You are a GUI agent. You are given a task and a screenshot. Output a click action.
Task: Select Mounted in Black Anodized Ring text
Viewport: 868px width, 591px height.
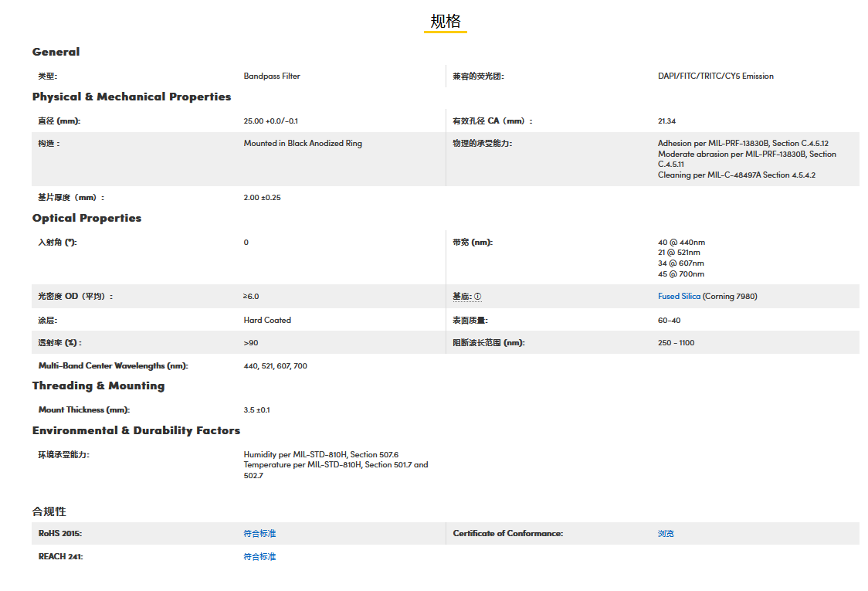(303, 144)
